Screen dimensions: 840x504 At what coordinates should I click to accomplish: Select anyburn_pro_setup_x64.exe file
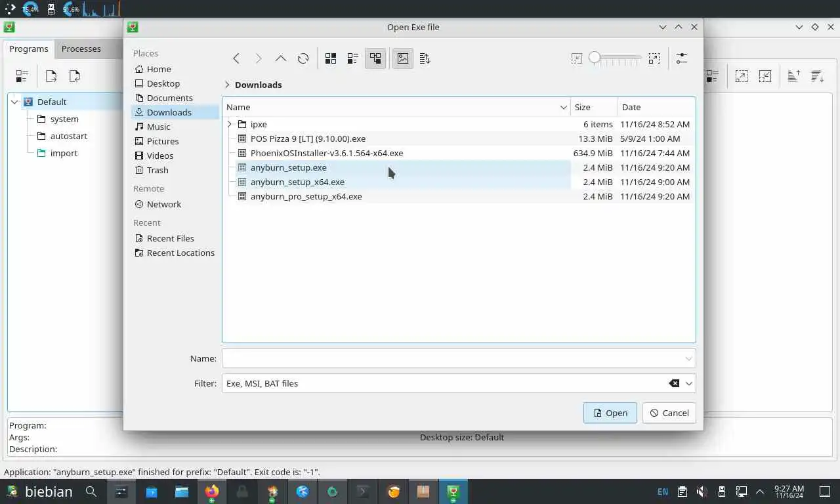pyautogui.click(x=306, y=196)
